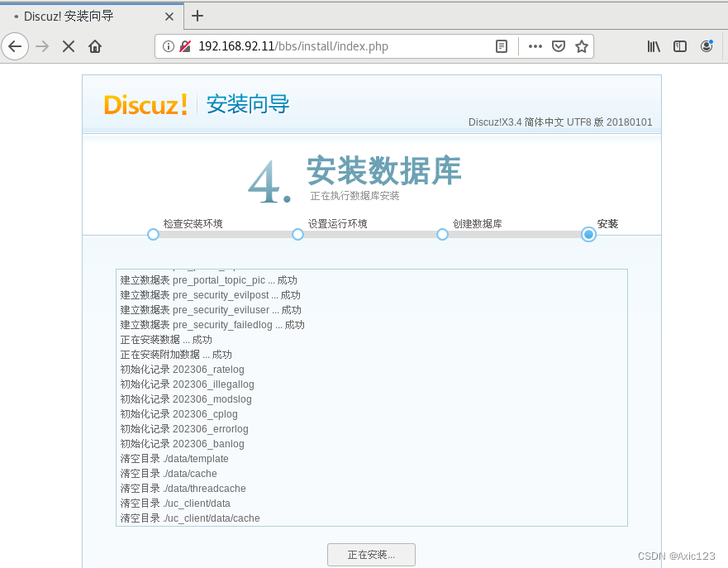728x568 pixels.
Task: Toggle Reader View for the page
Action: pos(502,46)
